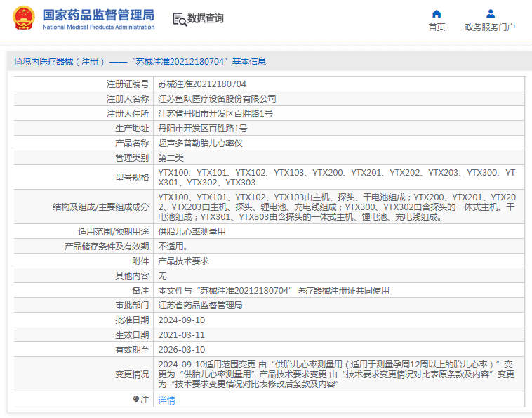The height and width of the screenshot is (418, 532).
Task: Click the 产品名称 row label
Action: (132, 143)
